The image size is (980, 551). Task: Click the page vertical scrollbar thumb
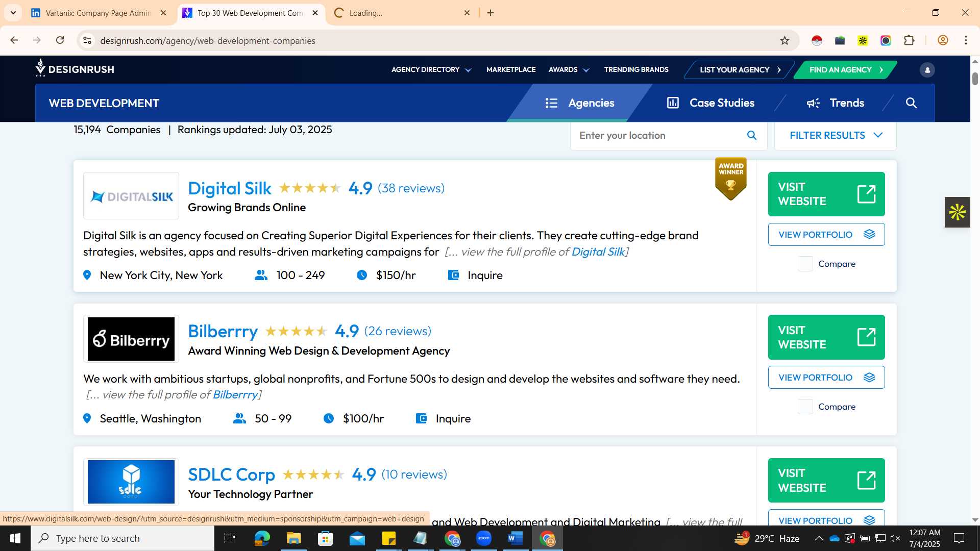[975, 79]
